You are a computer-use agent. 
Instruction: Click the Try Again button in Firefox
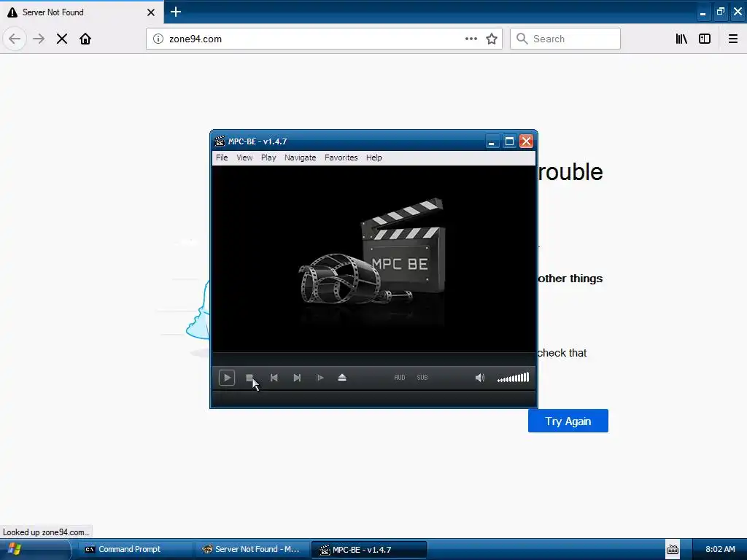click(x=568, y=421)
